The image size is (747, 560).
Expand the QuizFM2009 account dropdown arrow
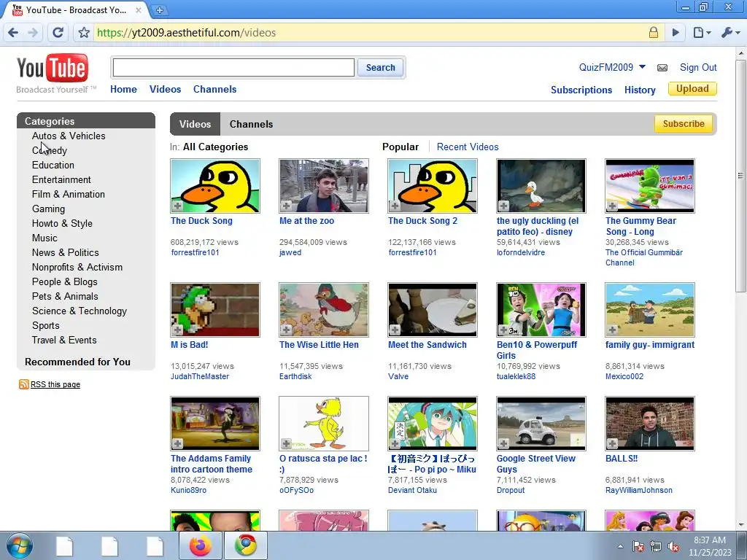(642, 66)
